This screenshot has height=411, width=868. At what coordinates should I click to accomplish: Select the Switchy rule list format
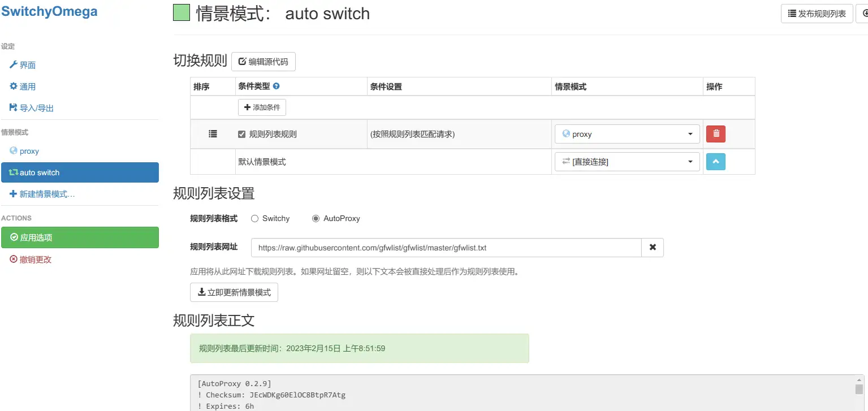(254, 218)
